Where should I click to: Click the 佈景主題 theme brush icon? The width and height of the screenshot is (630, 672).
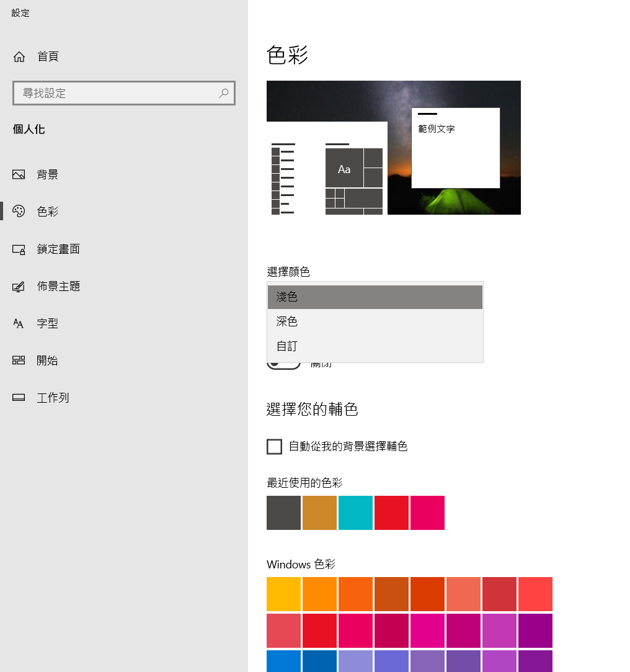(19, 286)
